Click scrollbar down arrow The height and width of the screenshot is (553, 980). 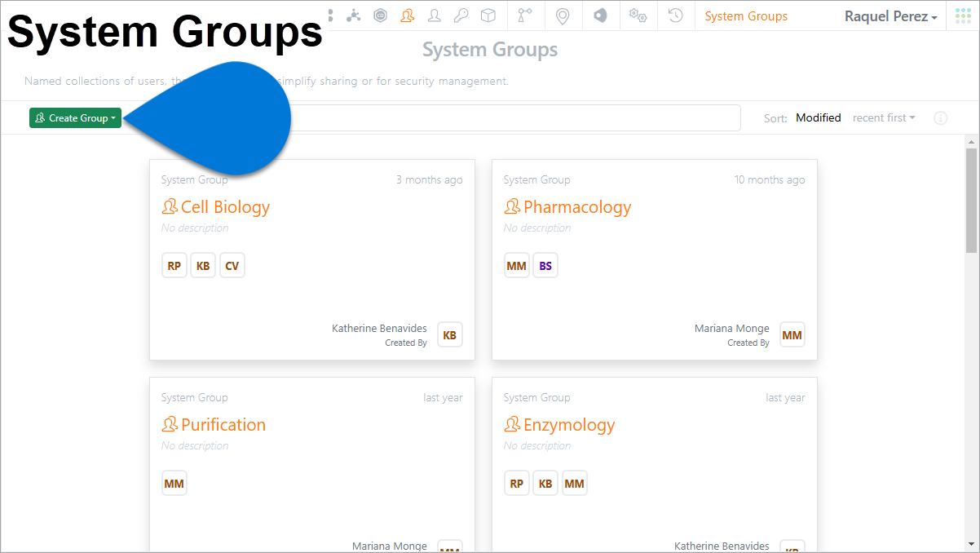coord(971,543)
